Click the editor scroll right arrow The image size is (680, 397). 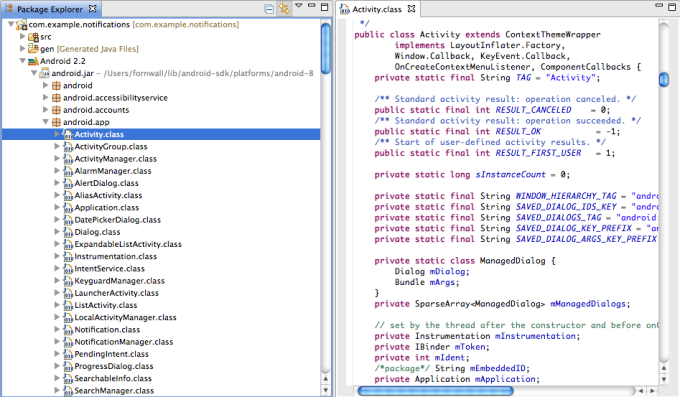652,391
